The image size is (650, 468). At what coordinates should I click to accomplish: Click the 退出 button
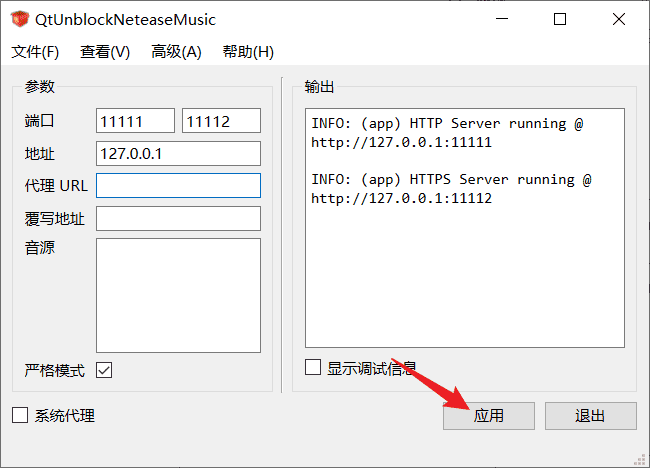[x=590, y=416]
